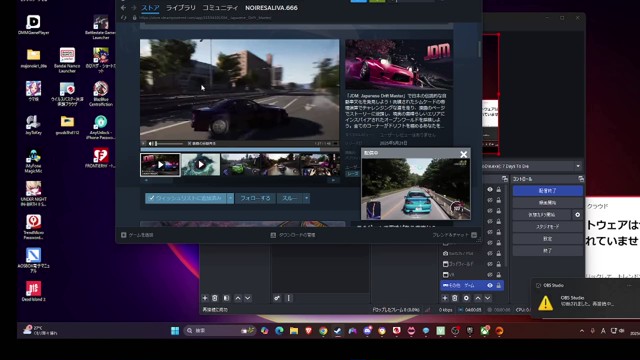Open the Dead Island 2 desktop icon

[33, 291]
